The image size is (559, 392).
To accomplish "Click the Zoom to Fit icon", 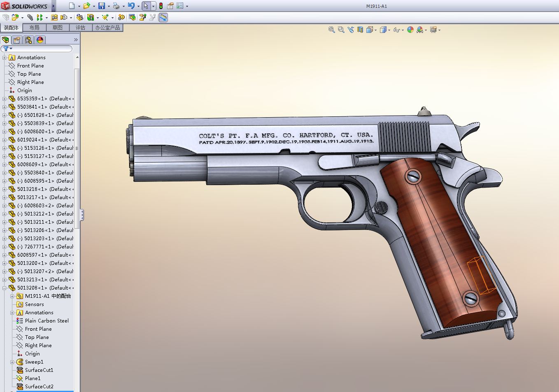I will tap(331, 30).
